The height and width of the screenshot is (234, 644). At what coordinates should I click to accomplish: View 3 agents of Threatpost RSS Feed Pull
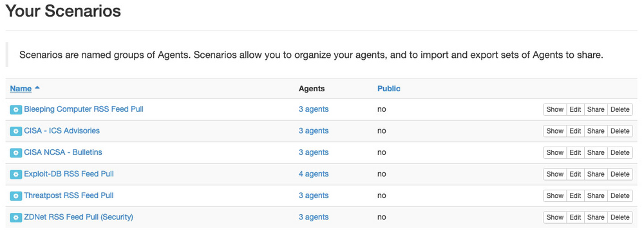pos(314,195)
